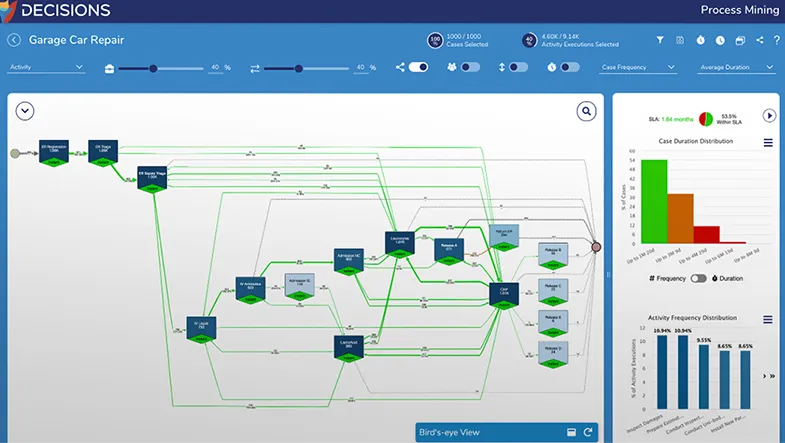Click the share icon in top toolbar
Screen dimensions: 785x443
pos(760,40)
